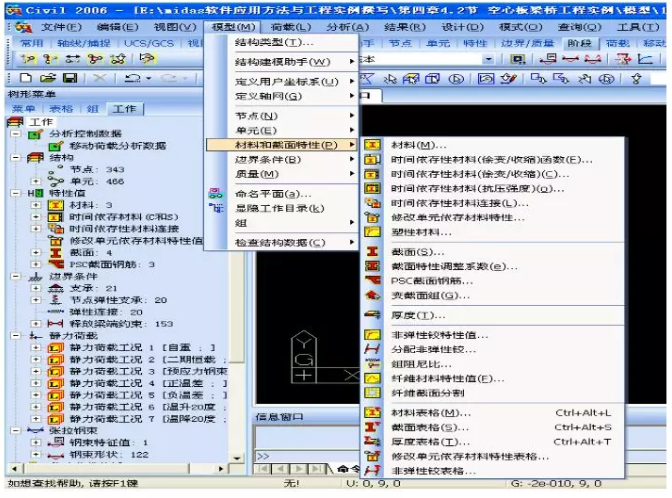
Task: Open the toolbar combo box dropdown arrow
Action: click(488, 59)
